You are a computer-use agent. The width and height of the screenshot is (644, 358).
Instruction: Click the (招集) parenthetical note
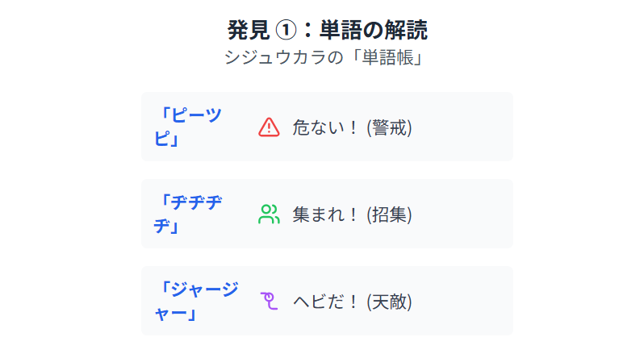pos(390,214)
